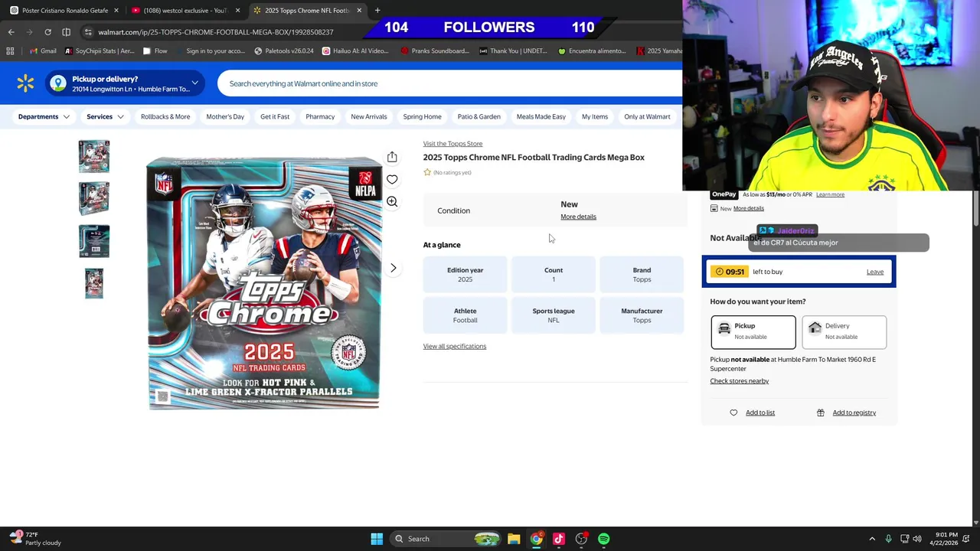Open weather widget showing 72°F

coord(34,539)
